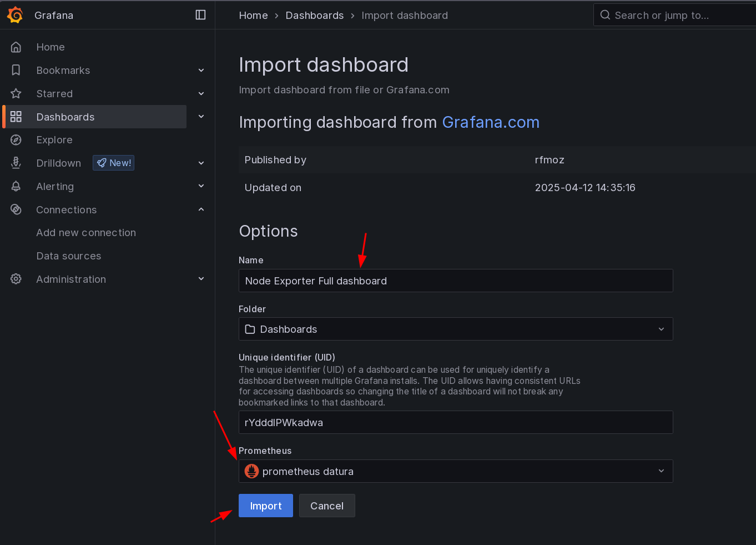Click the Starred star icon

(16, 94)
